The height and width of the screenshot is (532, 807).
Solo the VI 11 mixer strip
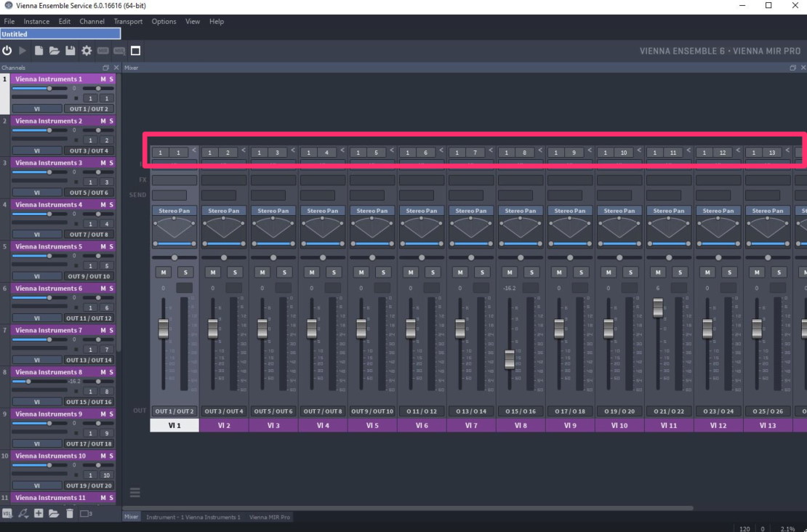click(x=680, y=272)
